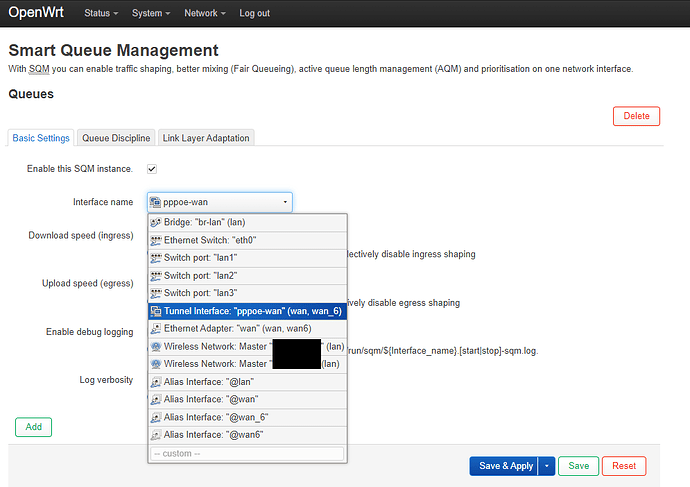Choose Alias Interface "@wan"
690x487 pixels.
point(248,399)
